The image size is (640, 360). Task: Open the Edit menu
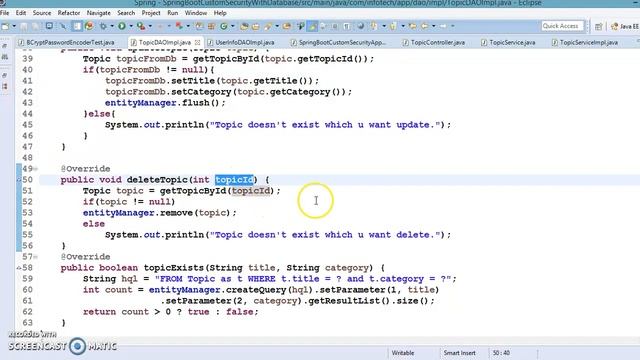[21, 13]
